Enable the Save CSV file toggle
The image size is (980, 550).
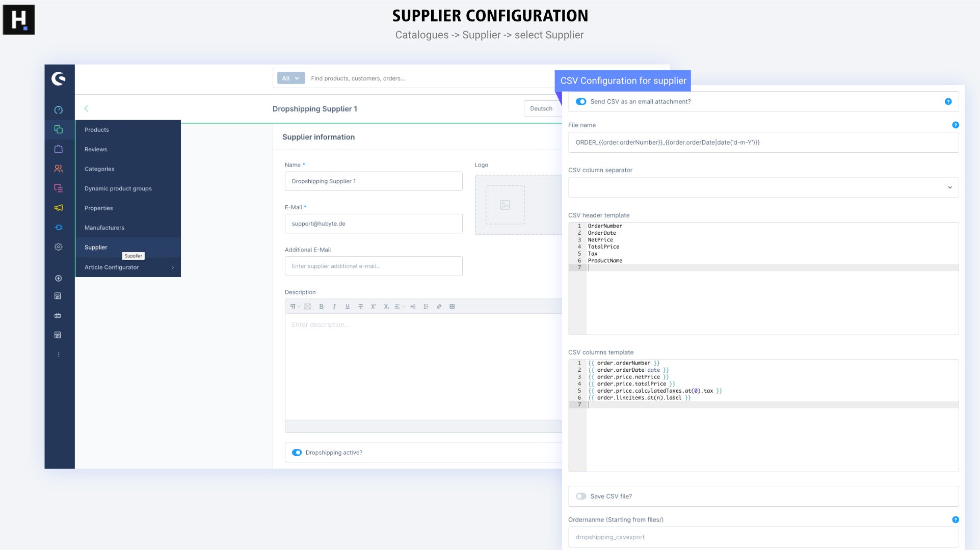581,496
